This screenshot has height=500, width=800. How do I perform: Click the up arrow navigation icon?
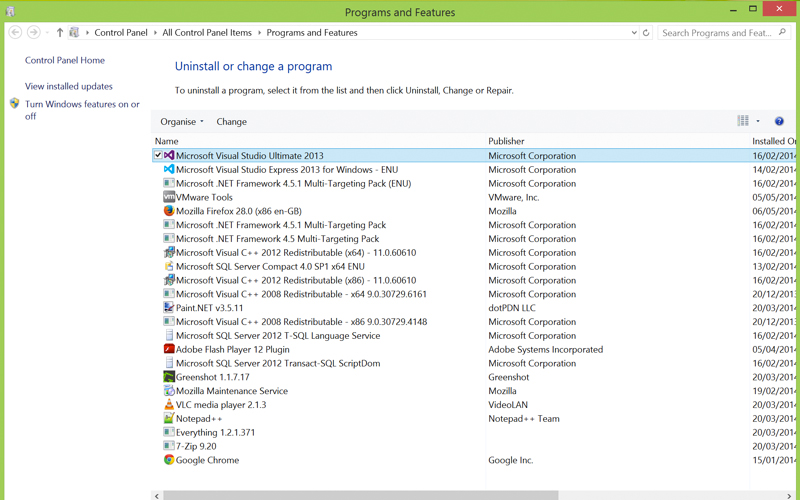59,33
